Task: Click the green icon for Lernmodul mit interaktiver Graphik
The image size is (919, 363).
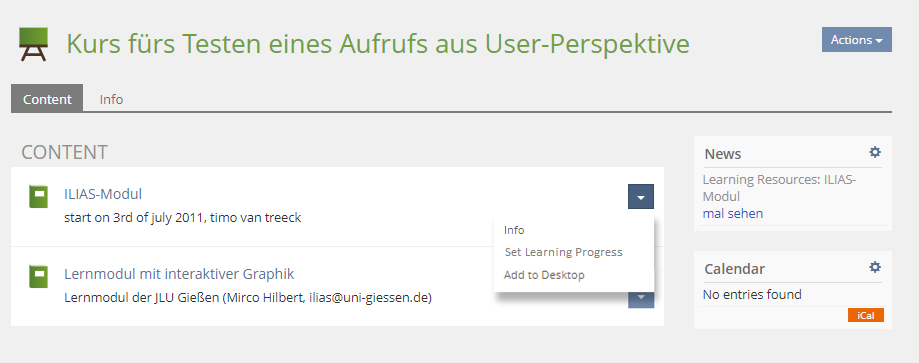Action: coord(39,277)
